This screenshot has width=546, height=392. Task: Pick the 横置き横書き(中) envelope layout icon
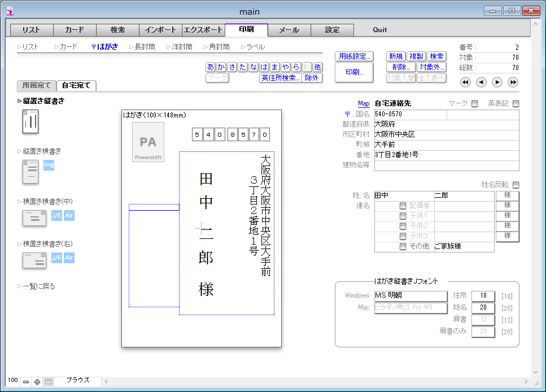click(34, 217)
